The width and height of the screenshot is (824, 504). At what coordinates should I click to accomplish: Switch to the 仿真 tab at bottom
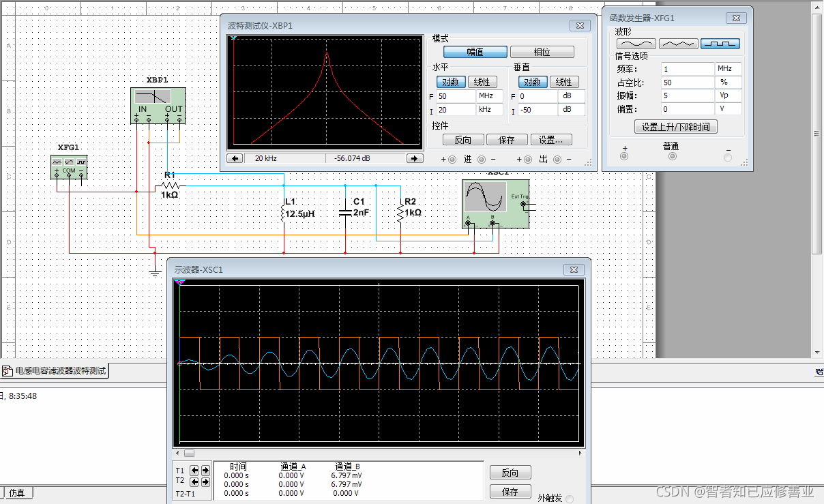17,492
